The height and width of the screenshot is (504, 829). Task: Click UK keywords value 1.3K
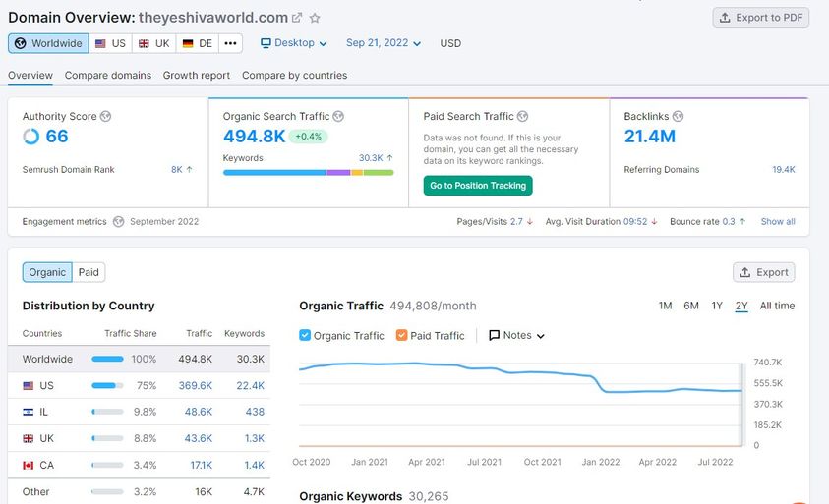click(x=255, y=438)
